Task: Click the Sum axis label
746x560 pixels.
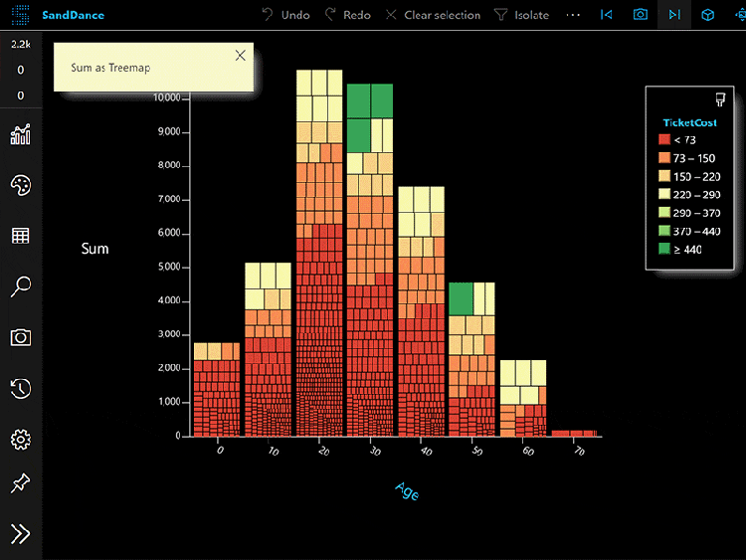Action: [x=94, y=249]
